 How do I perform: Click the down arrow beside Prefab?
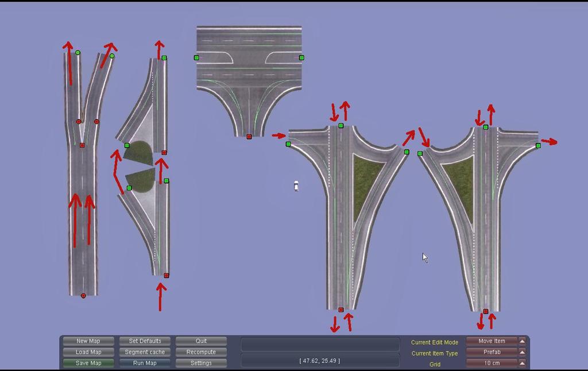click(521, 352)
